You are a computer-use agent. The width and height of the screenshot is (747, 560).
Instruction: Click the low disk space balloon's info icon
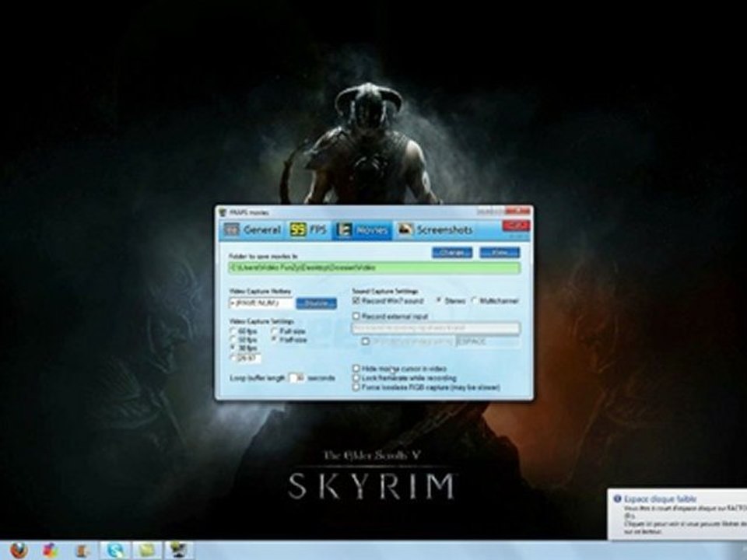click(x=617, y=499)
